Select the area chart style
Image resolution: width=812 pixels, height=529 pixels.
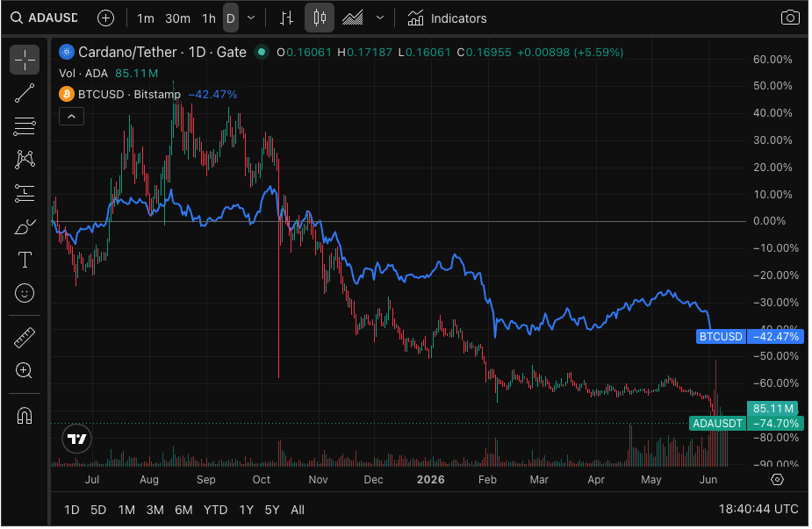(353, 18)
